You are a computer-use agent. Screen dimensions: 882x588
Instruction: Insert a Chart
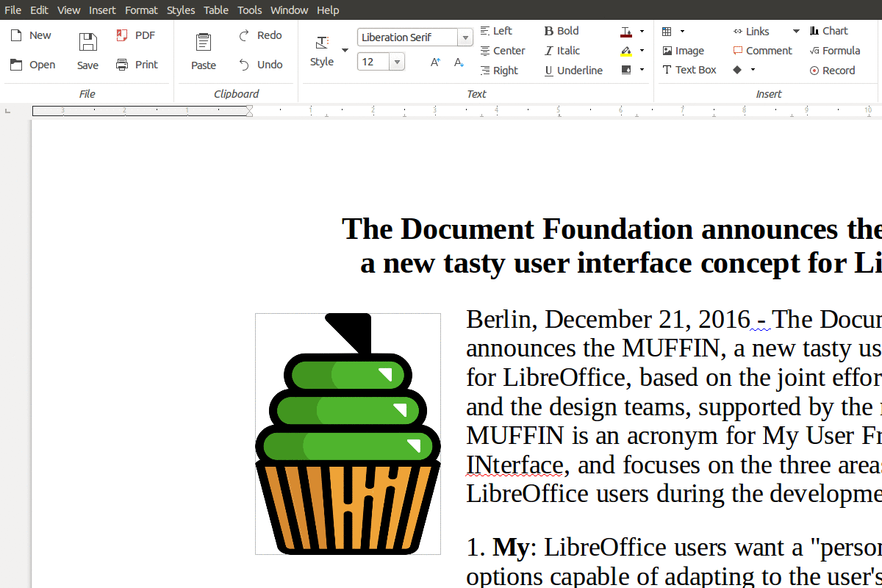coord(828,31)
